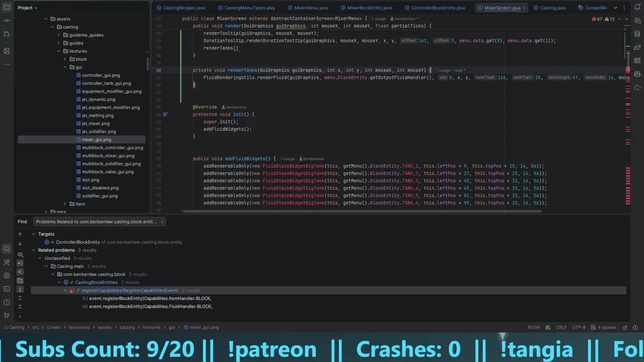Open the Terminal tool window

pyautogui.click(x=7, y=289)
